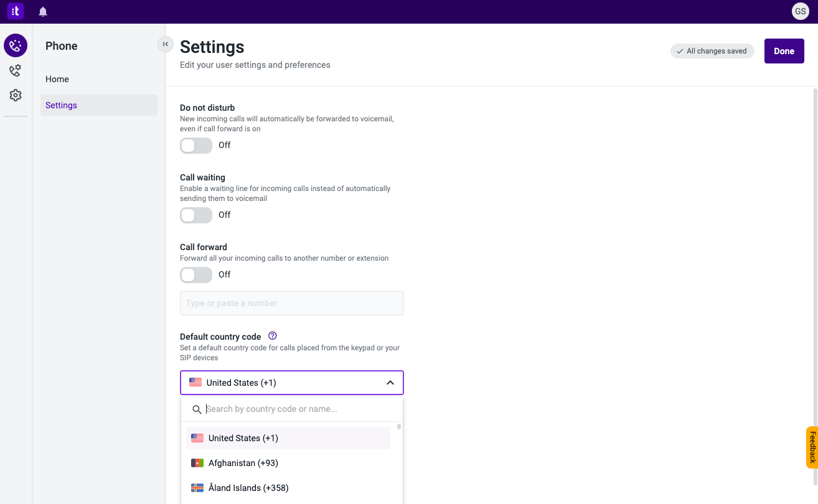Open the settings gear icon in sidebar

[x=15, y=95]
